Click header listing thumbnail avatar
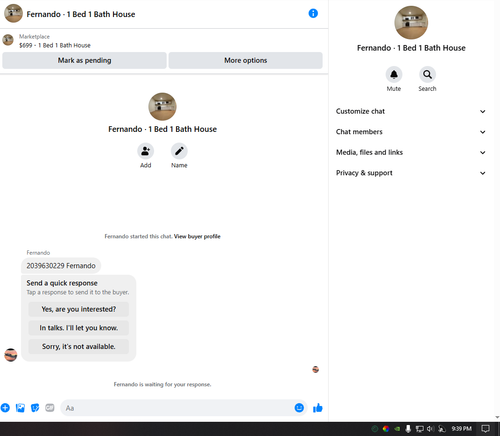 pyautogui.click(x=13, y=13)
